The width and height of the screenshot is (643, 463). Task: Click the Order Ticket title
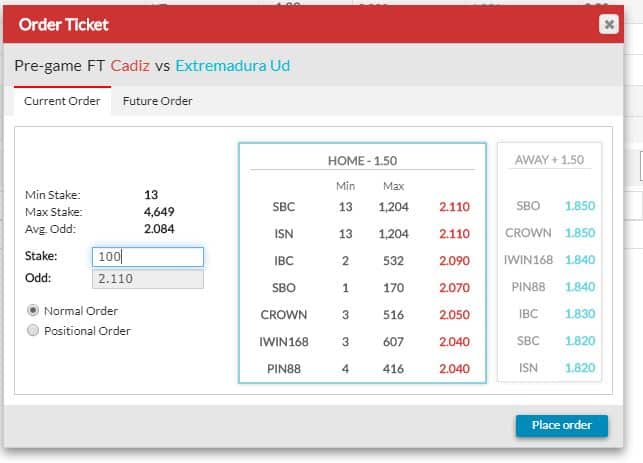click(x=64, y=25)
